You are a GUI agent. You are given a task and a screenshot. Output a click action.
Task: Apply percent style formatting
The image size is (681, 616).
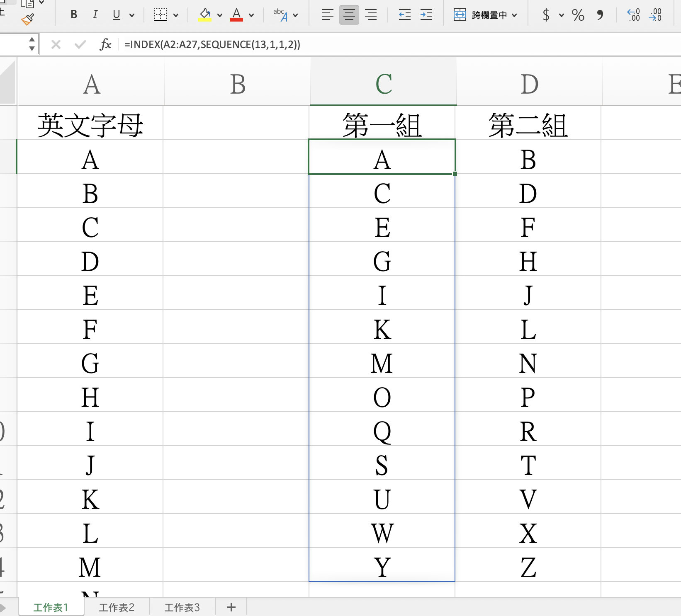pyautogui.click(x=578, y=15)
